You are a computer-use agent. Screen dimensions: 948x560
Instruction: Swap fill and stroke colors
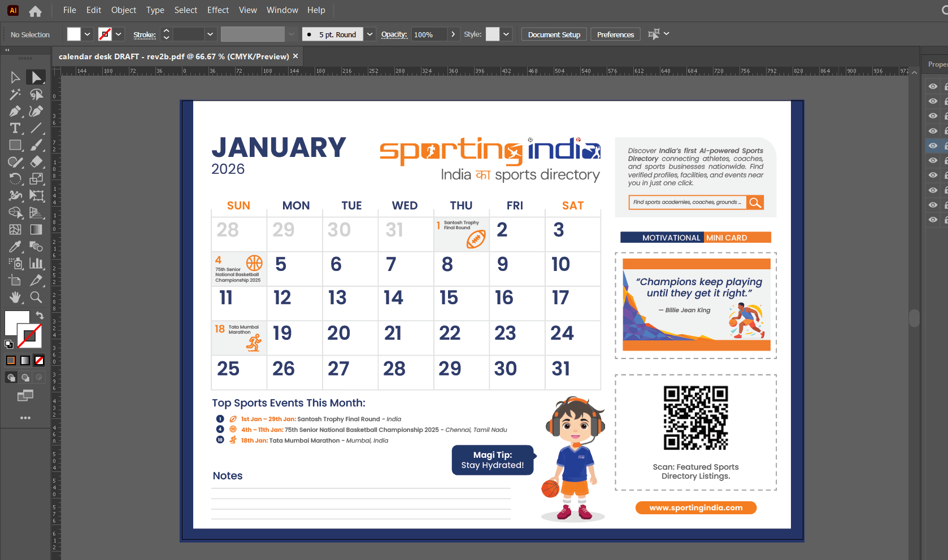[40, 315]
